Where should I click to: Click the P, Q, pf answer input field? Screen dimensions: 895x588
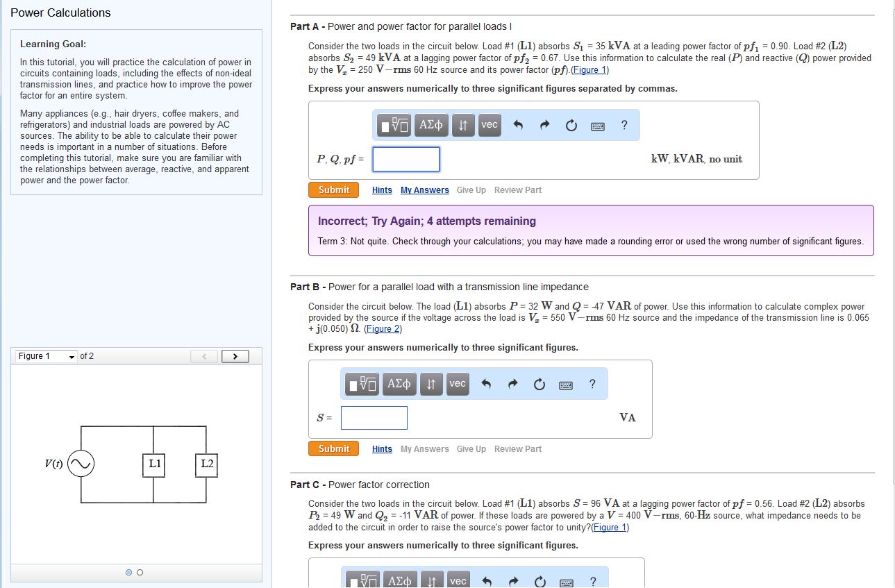pos(406,159)
